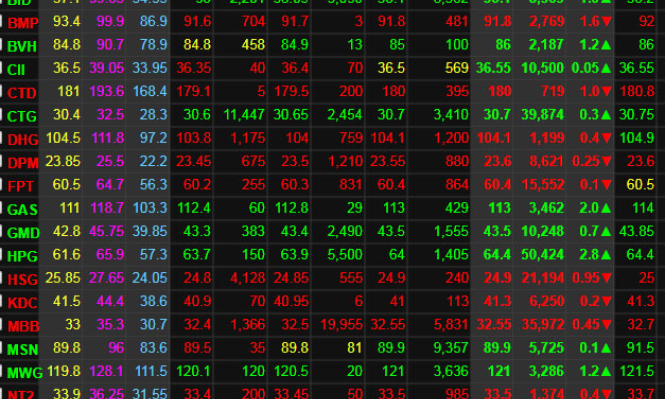Image resolution: width=665 pixels, height=399 pixels.
Task: Click FPT ask price 60.5
Action: click(x=640, y=184)
